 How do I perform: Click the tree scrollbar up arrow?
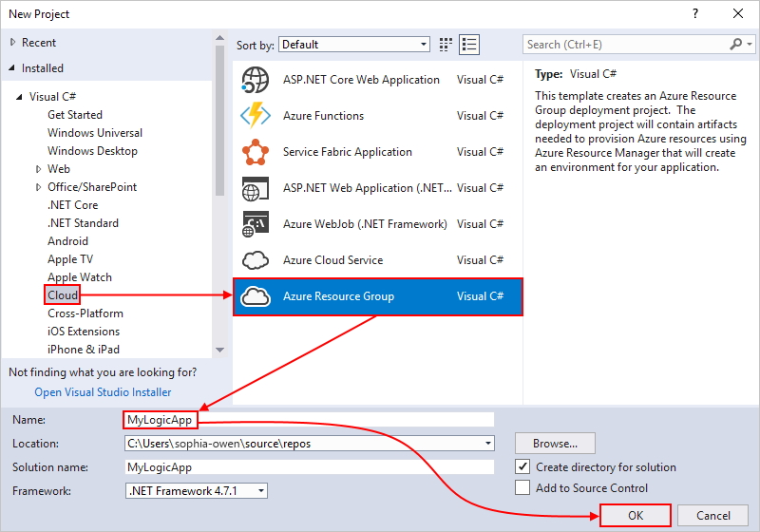coord(219,38)
